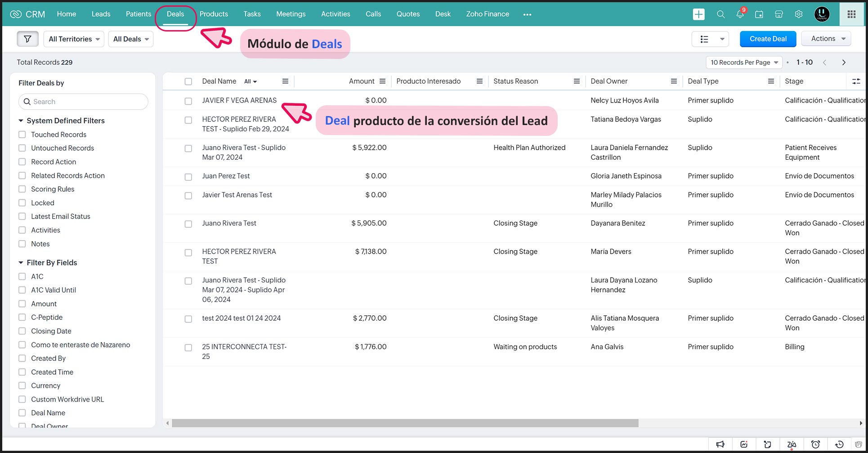Screen dimensions: 868x453
Task: Open the calendar icon in top bar
Action: click(x=759, y=14)
